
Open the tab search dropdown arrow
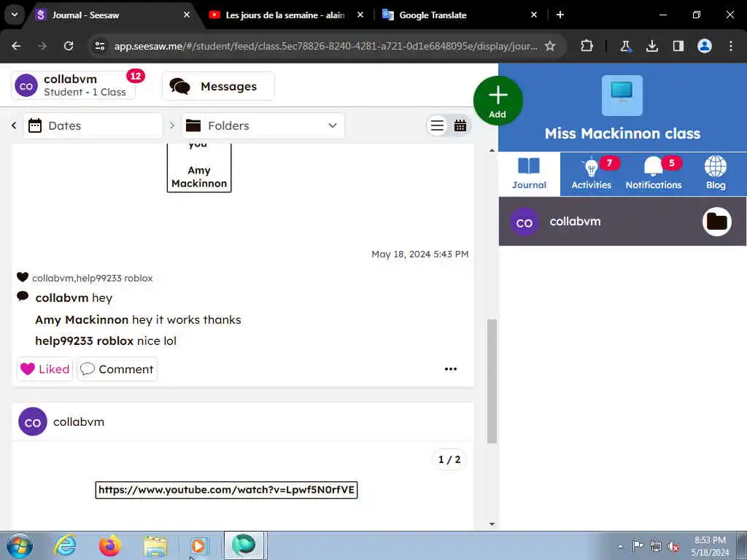click(x=15, y=15)
